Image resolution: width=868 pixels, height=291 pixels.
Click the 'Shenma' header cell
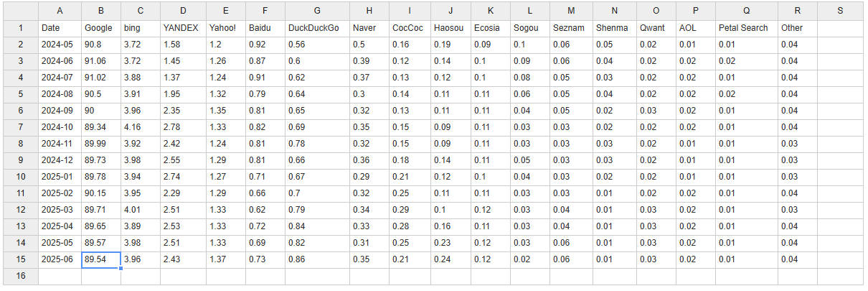tap(614, 28)
